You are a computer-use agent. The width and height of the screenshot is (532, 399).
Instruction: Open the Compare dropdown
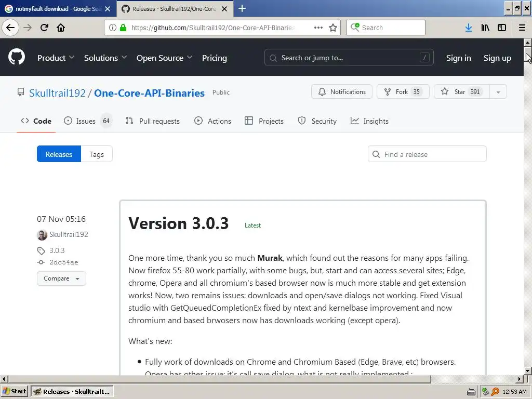61,278
